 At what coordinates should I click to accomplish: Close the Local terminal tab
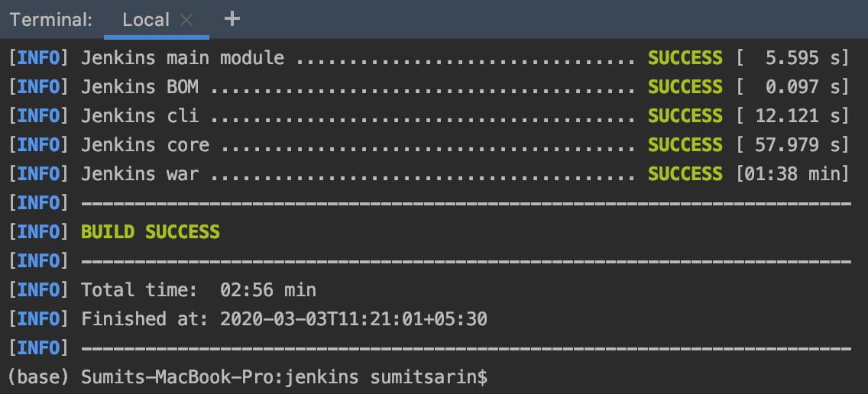(186, 21)
